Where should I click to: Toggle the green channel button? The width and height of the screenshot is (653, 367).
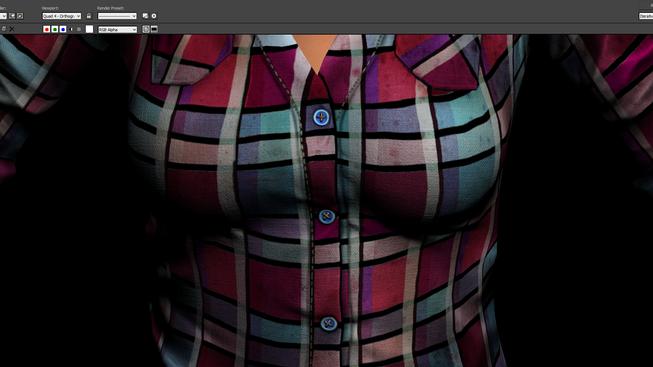tap(55, 29)
